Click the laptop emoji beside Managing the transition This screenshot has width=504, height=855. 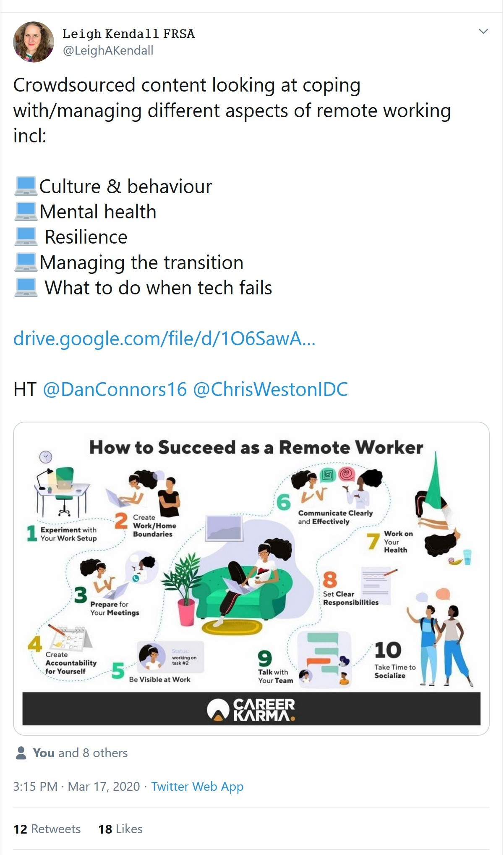point(26,262)
